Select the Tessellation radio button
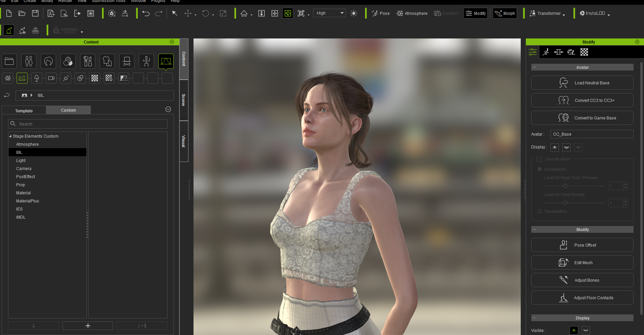Screen dimensions: 644x335 539,211
